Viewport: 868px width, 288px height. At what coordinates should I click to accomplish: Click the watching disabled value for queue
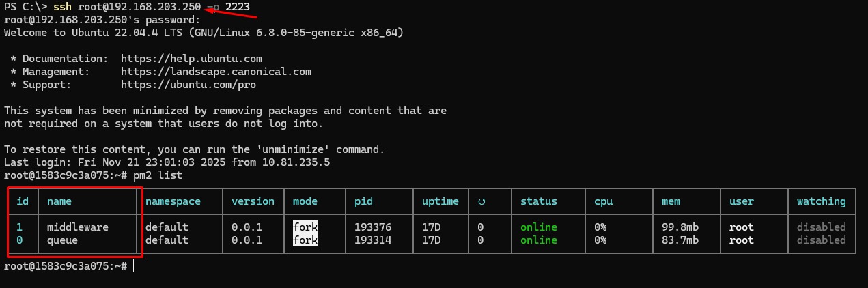point(822,240)
